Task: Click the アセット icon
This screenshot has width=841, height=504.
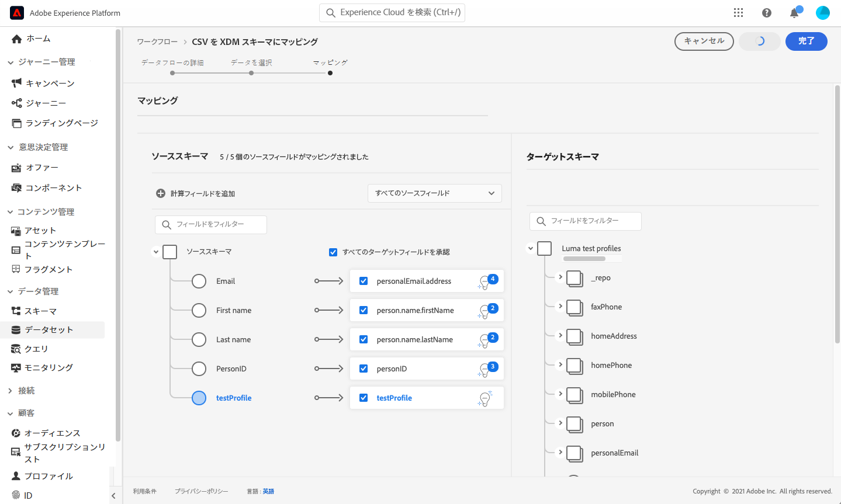Action: 16,231
